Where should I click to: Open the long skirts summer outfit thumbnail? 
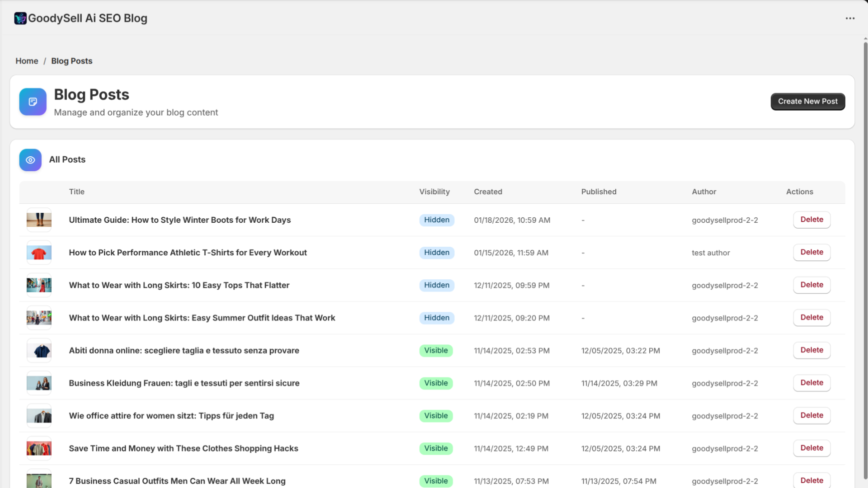(39, 318)
